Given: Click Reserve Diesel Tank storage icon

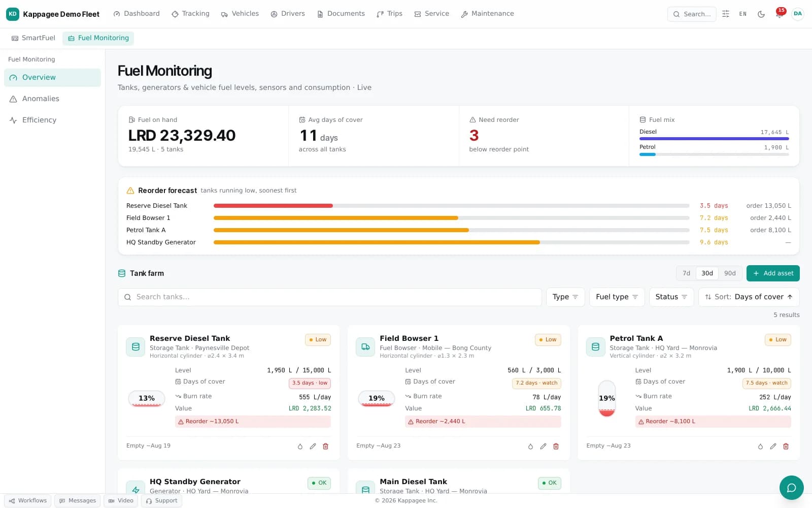Looking at the screenshot, I should pos(136,347).
